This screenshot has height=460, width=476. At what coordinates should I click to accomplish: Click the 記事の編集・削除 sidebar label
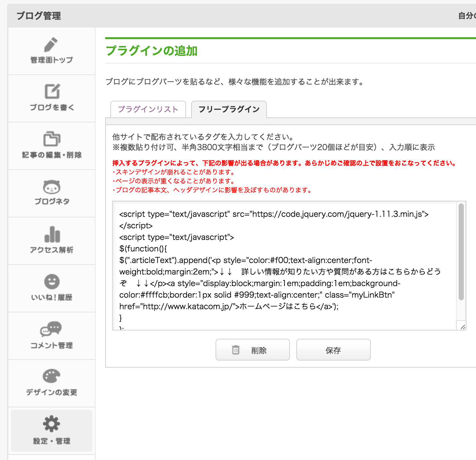click(x=52, y=155)
